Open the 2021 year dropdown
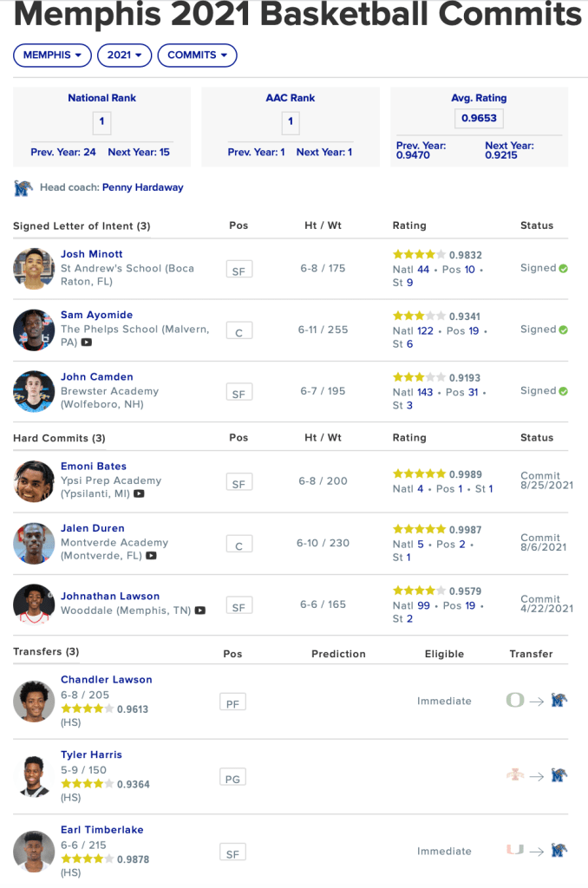 [125, 55]
